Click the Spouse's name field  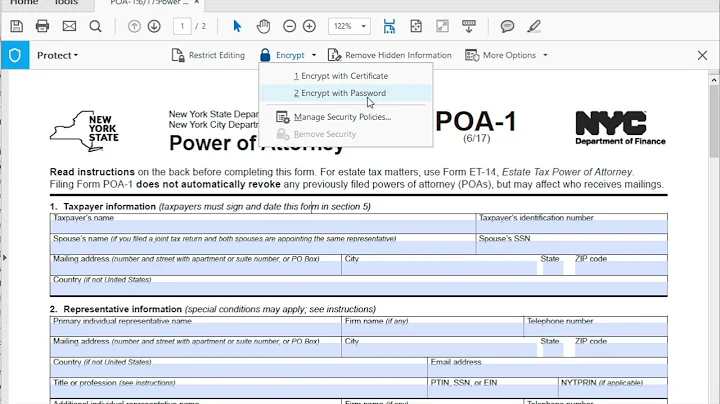[263, 247]
